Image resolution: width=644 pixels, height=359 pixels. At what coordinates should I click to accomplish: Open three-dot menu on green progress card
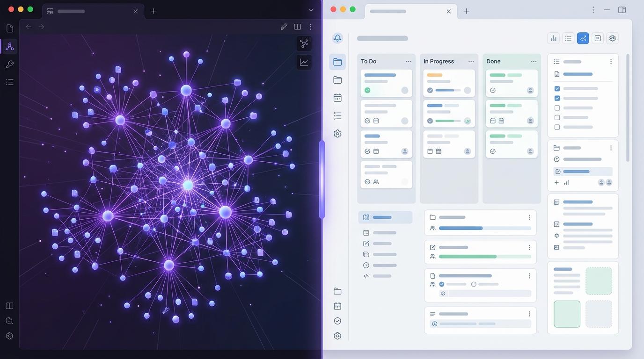(x=529, y=247)
